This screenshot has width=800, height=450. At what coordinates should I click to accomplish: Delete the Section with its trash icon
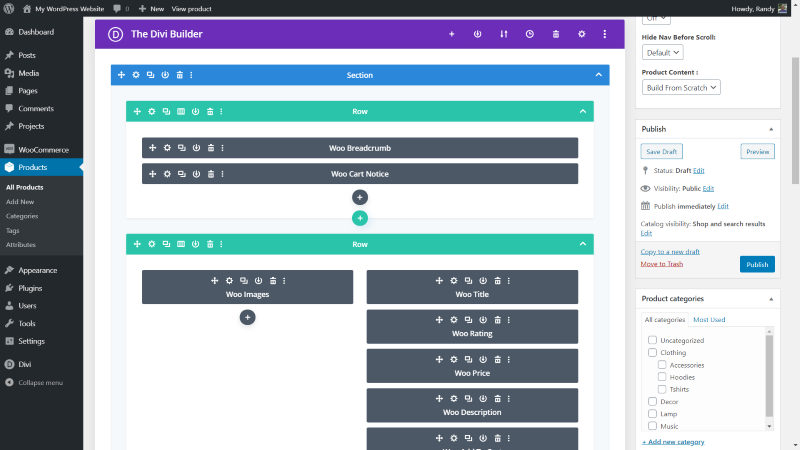[180, 75]
